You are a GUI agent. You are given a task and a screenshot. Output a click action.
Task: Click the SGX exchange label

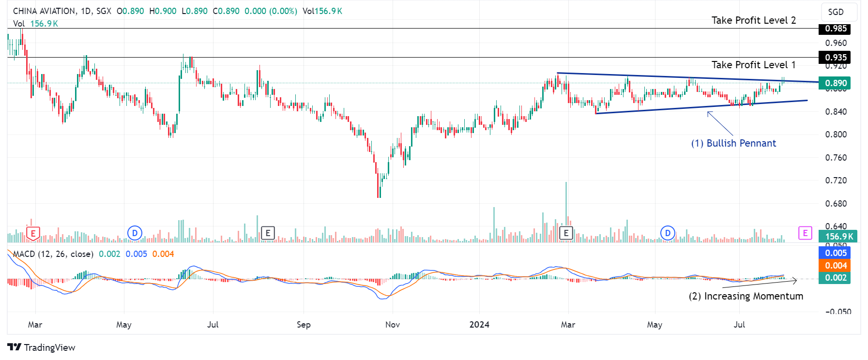point(104,11)
